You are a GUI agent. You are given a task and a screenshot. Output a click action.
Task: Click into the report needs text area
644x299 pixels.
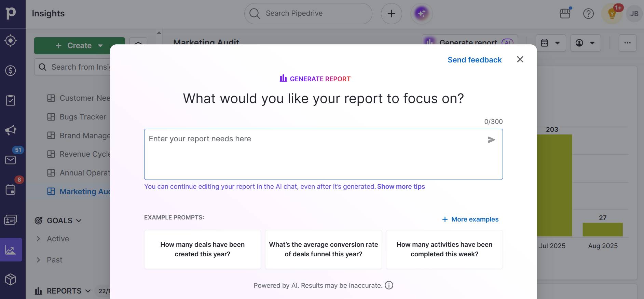point(324,154)
